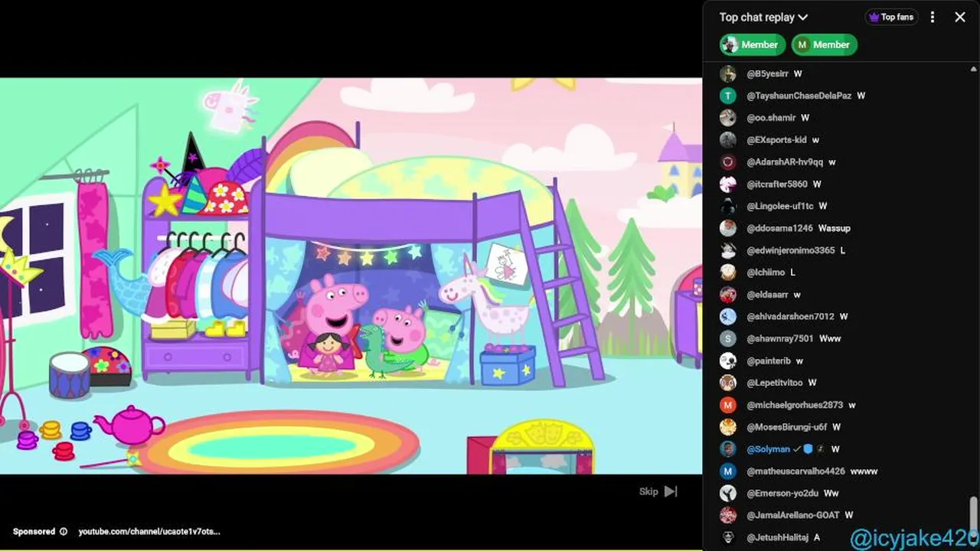
Task: Open avatar of @michaelgrorhues2873
Action: click(728, 405)
